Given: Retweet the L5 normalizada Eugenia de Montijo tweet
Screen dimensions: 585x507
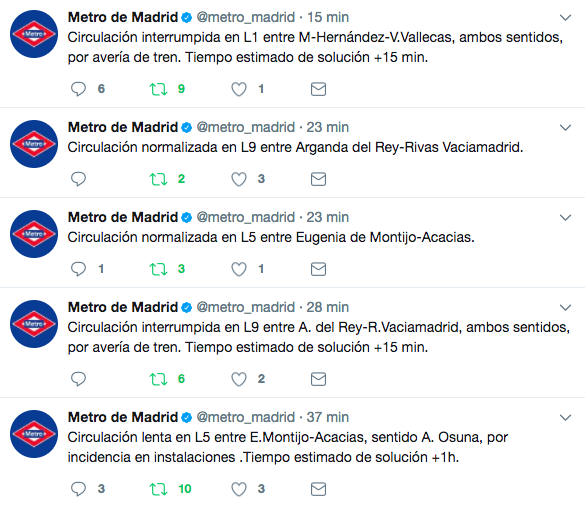Looking at the screenshot, I should point(158,269).
